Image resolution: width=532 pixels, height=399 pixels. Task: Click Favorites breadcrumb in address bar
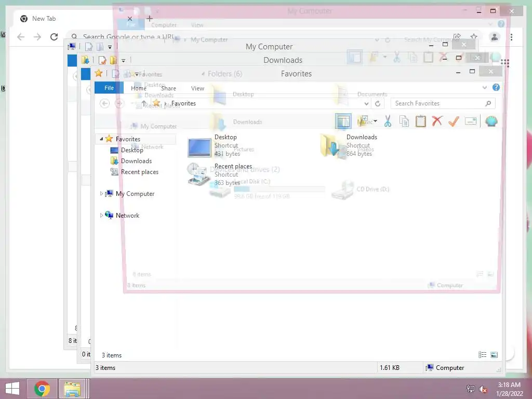(x=183, y=103)
